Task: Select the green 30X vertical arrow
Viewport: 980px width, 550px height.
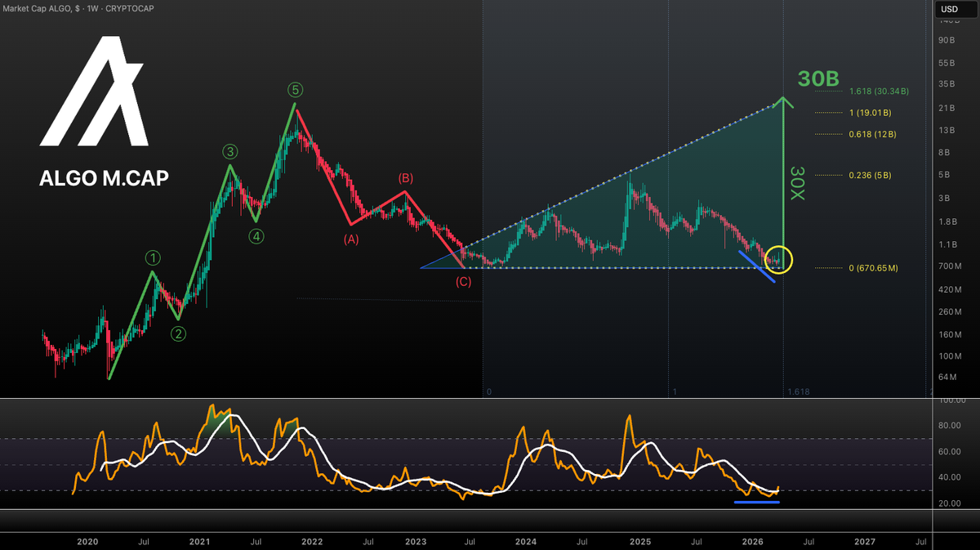Action: click(x=785, y=180)
